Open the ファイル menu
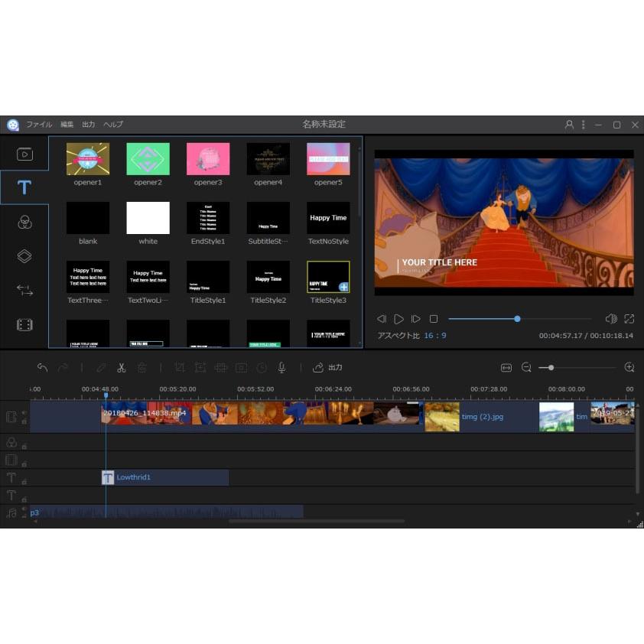The width and height of the screenshot is (644, 644). (38, 124)
